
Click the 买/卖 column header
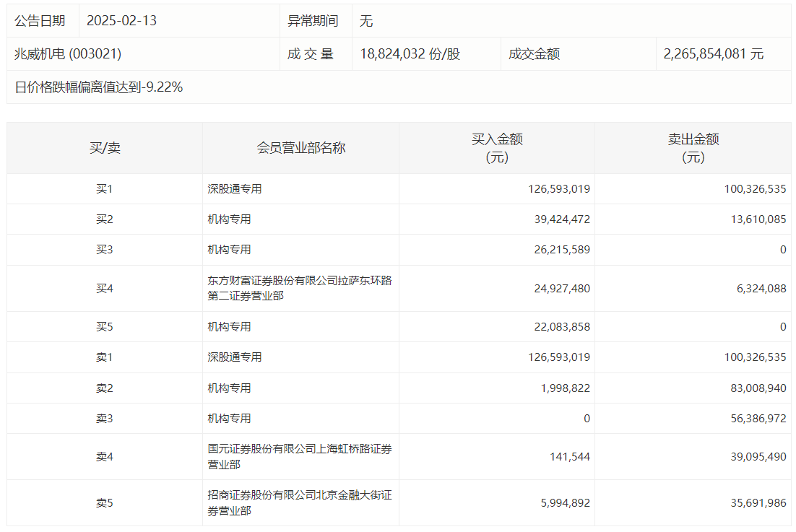(x=105, y=148)
